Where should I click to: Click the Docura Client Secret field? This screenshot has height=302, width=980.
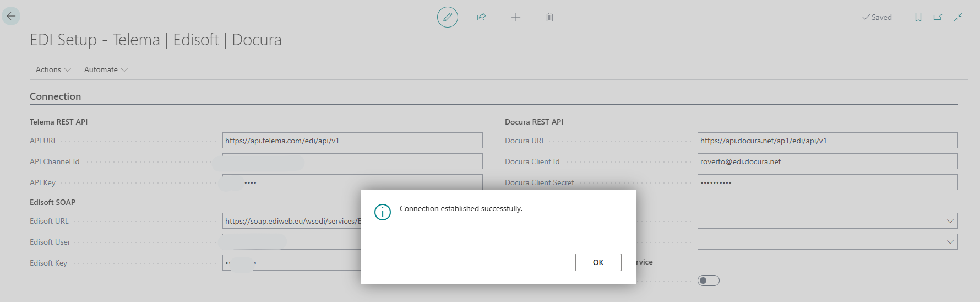[x=827, y=182]
